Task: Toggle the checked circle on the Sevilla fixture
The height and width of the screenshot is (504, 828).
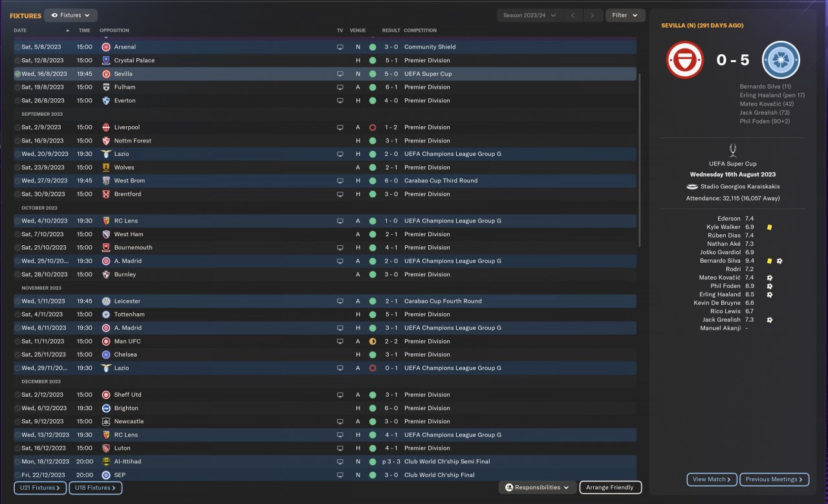Action: click(17, 74)
